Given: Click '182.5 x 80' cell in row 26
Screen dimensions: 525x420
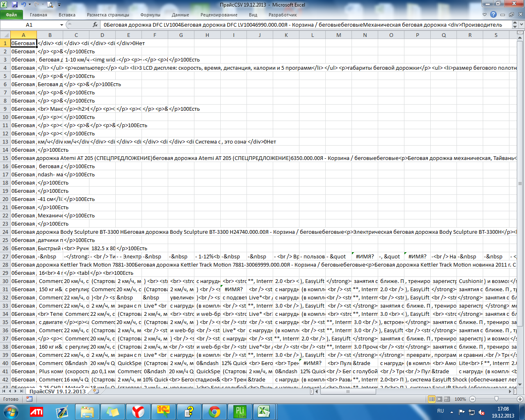Looking at the screenshot, I should (102, 248).
